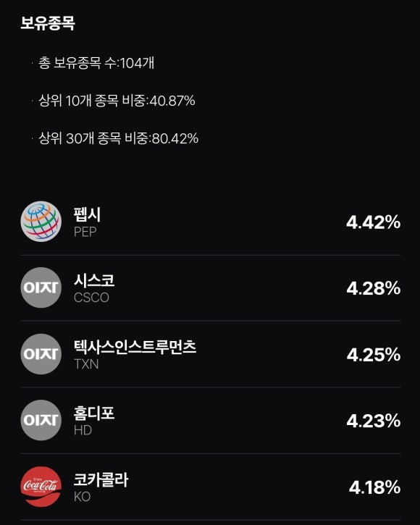This screenshot has height=525, width=420.
Task: Tap the 4.42% weight for Pepsi
Action: [x=374, y=222]
